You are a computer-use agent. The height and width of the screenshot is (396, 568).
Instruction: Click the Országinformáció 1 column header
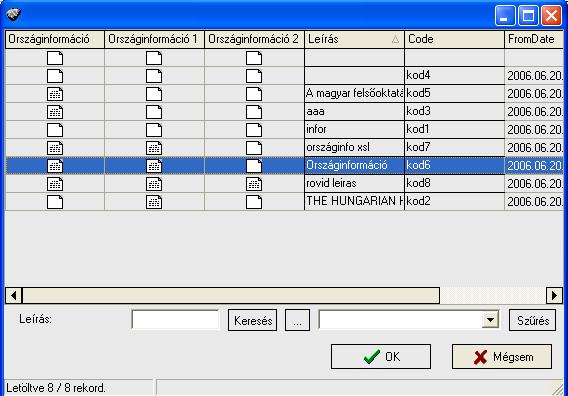coord(154,39)
